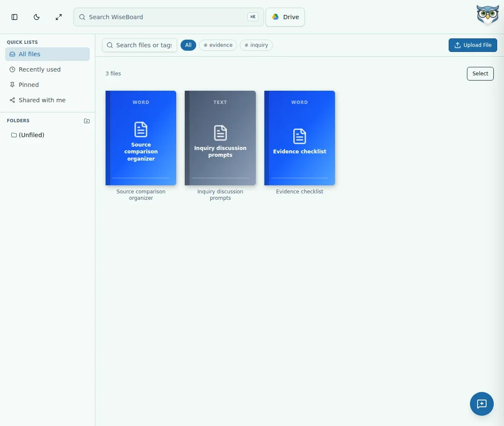Click the Evidence checklist caption below cover
Image resolution: width=504 pixels, height=426 pixels.
click(x=300, y=191)
